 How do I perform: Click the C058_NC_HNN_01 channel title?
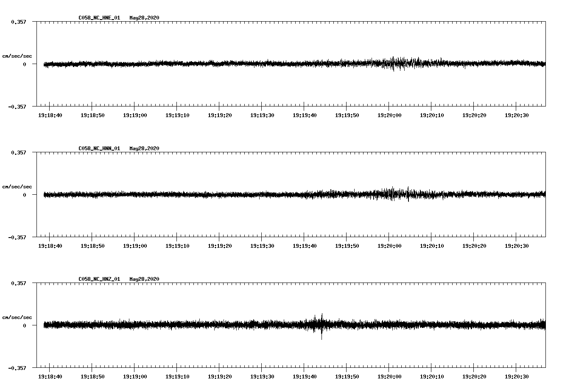coord(99,148)
